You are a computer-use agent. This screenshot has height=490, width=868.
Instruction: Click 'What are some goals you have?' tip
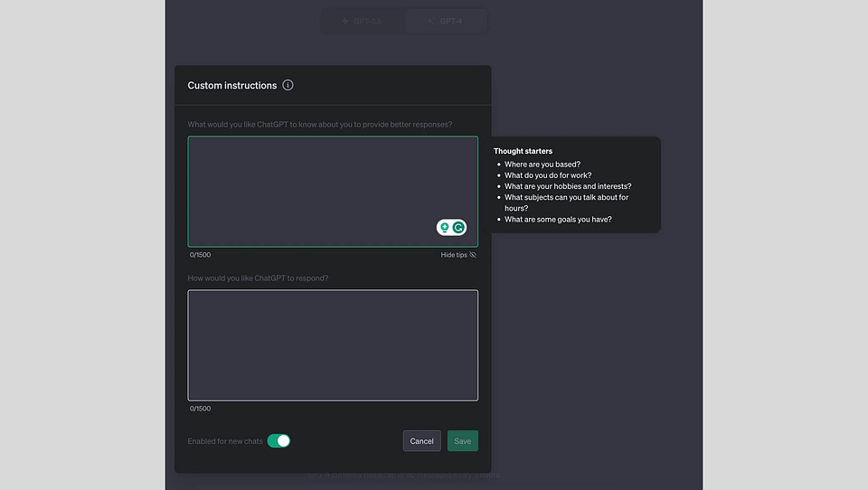558,220
